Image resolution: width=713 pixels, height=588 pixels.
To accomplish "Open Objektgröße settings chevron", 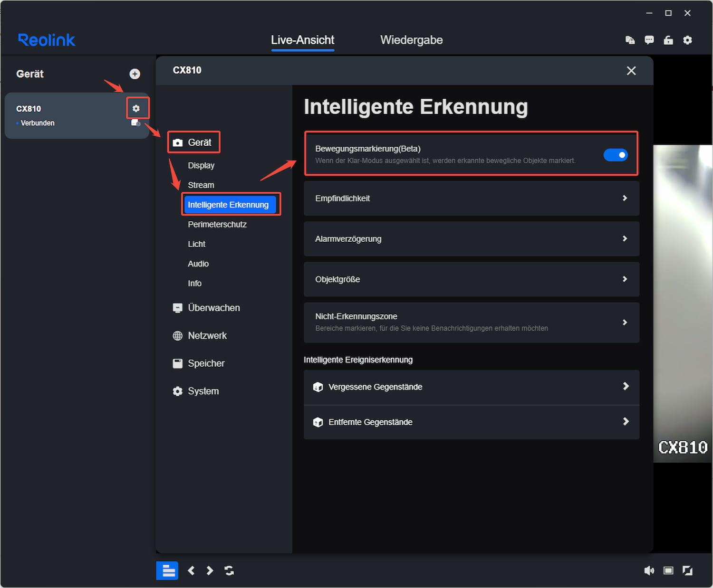I will click(x=625, y=279).
